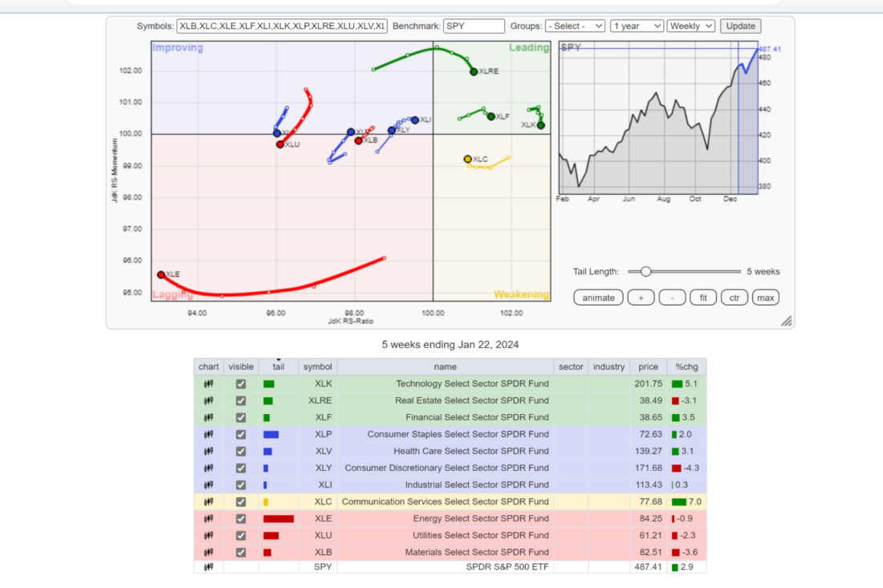Open chart icon for XLB row

(x=209, y=553)
